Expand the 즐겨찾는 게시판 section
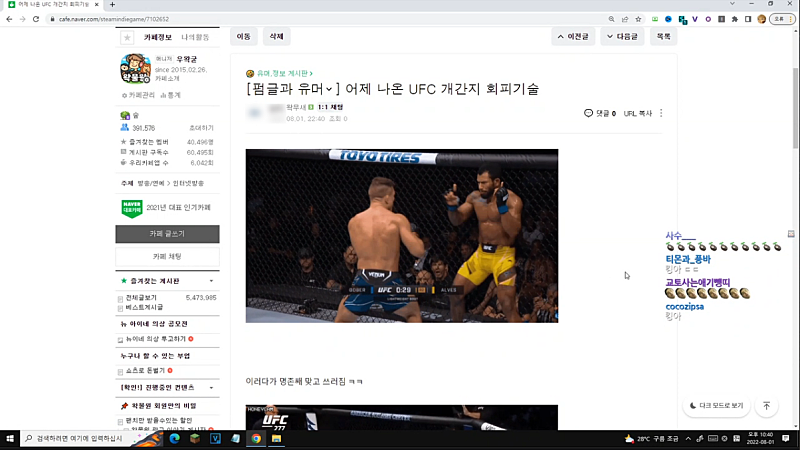The width and height of the screenshot is (800, 450). point(210,282)
